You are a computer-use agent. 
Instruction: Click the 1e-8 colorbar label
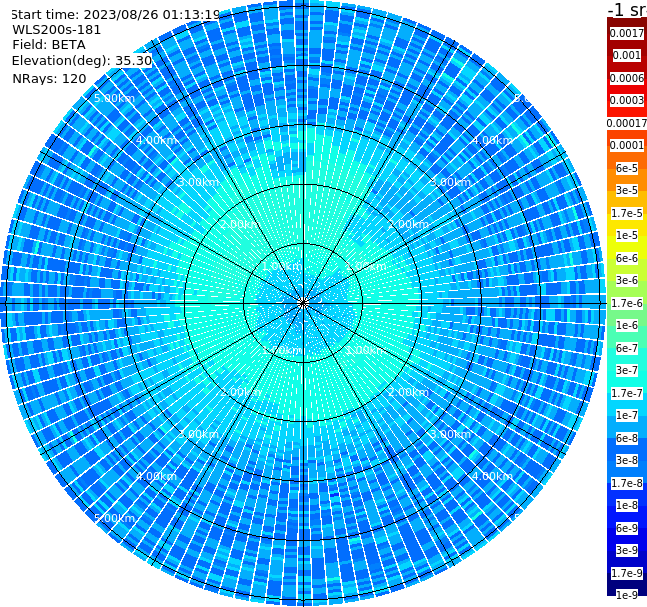pyautogui.click(x=627, y=505)
